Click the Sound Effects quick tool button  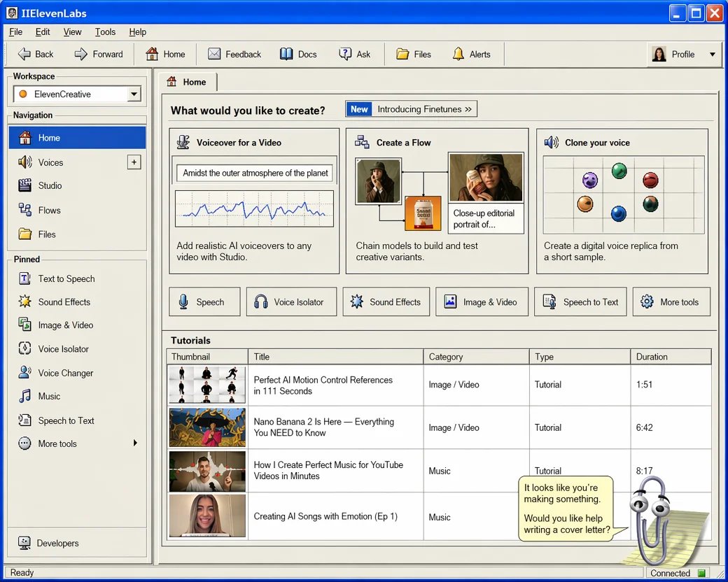pos(386,302)
